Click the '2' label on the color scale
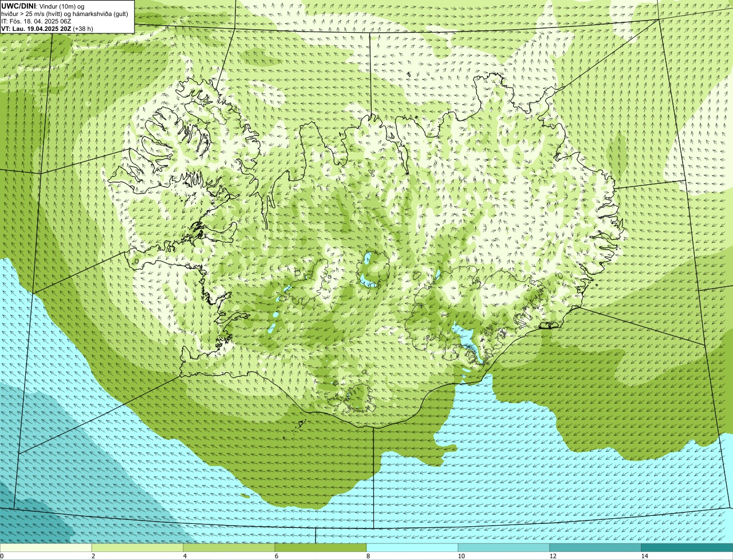733x560 pixels. tap(93, 556)
